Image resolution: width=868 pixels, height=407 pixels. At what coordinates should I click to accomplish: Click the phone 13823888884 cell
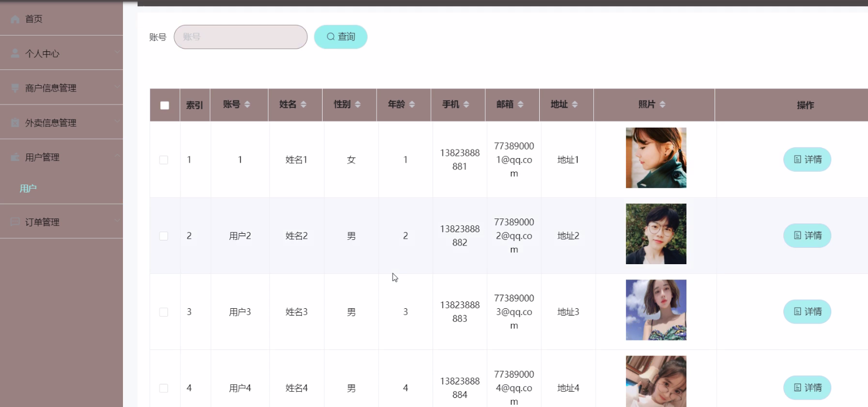(x=460, y=388)
